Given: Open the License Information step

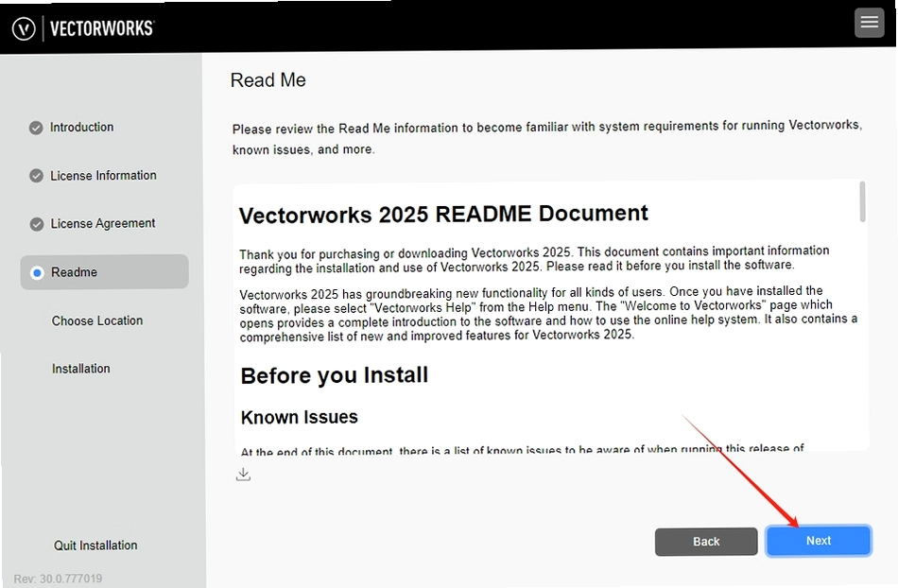Looking at the screenshot, I should tap(103, 175).
